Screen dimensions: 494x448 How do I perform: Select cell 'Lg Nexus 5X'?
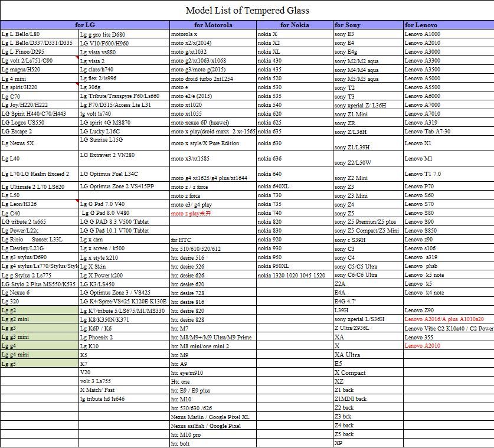(40, 143)
